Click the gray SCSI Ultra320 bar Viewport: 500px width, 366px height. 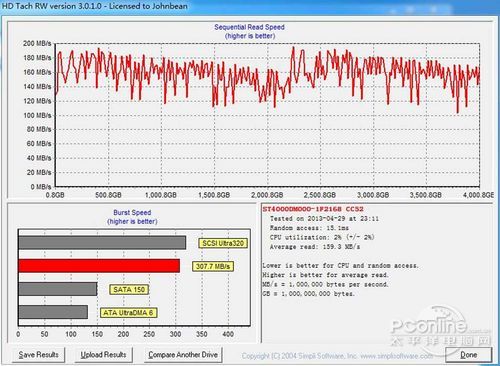(102, 243)
